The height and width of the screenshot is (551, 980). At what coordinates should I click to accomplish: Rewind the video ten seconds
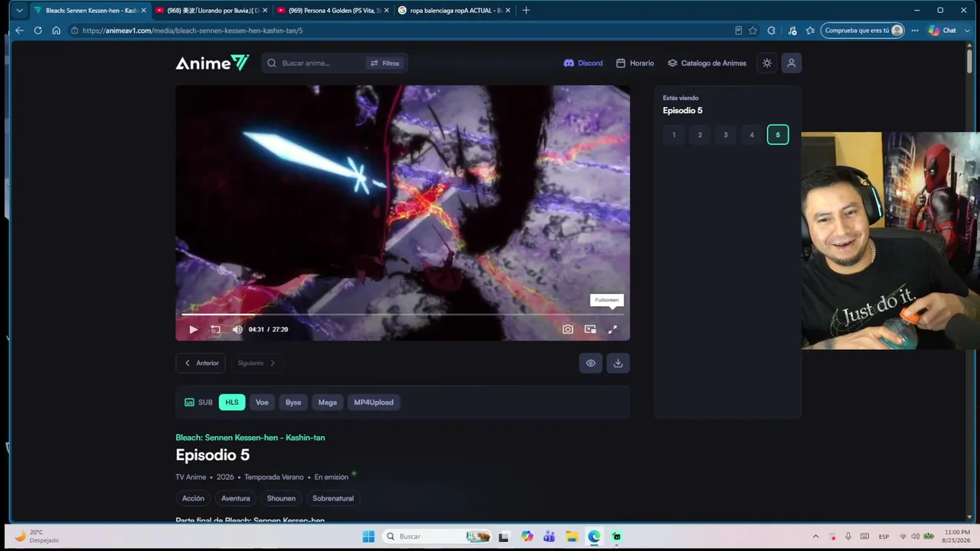[x=215, y=330]
